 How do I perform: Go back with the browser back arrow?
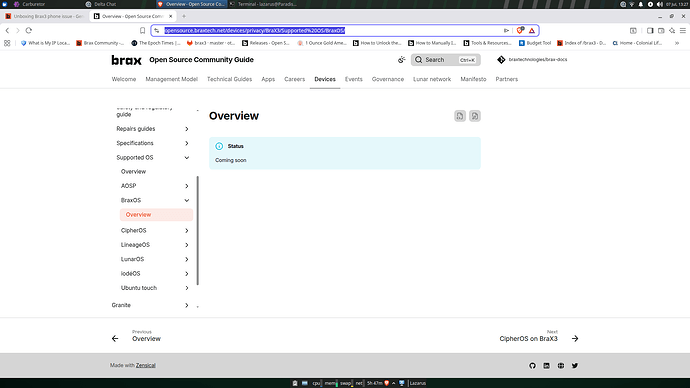(x=7, y=30)
